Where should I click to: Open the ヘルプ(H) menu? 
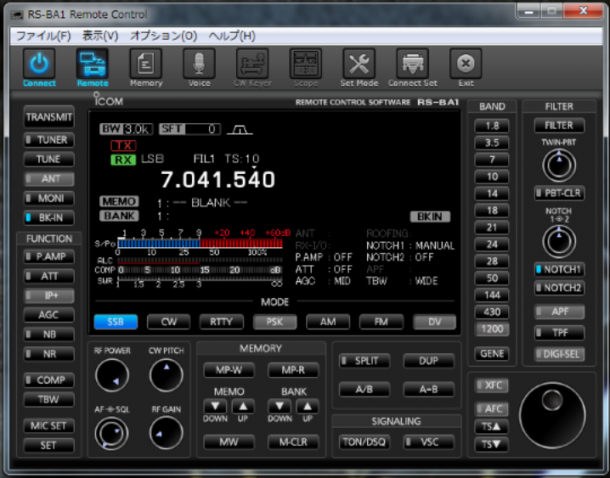(x=232, y=36)
